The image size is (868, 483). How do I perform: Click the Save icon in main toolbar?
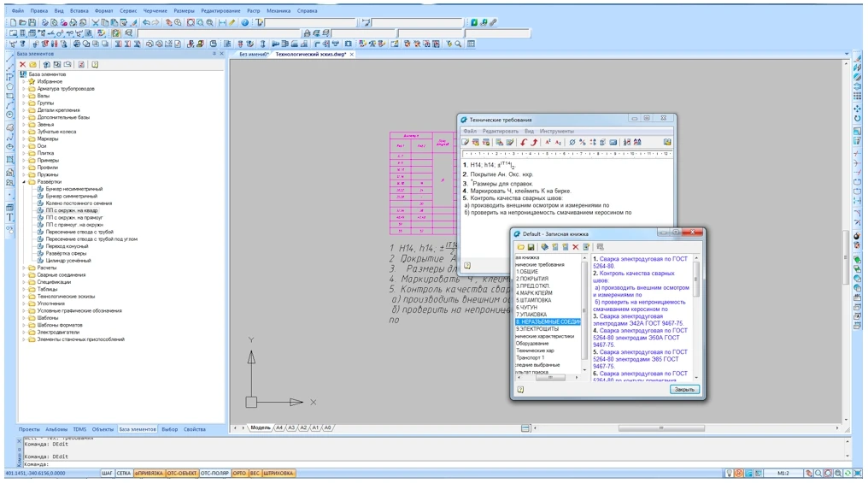click(32, 21)
